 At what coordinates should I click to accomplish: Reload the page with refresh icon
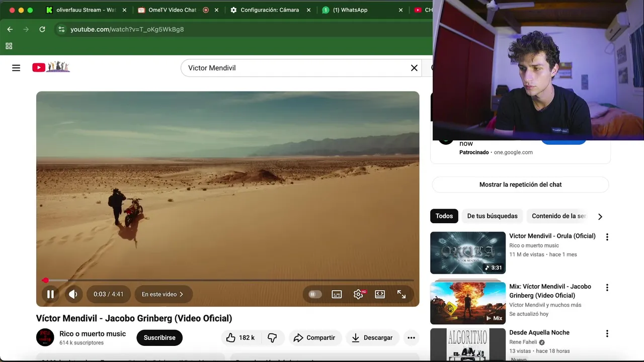[x=42, y=29]
